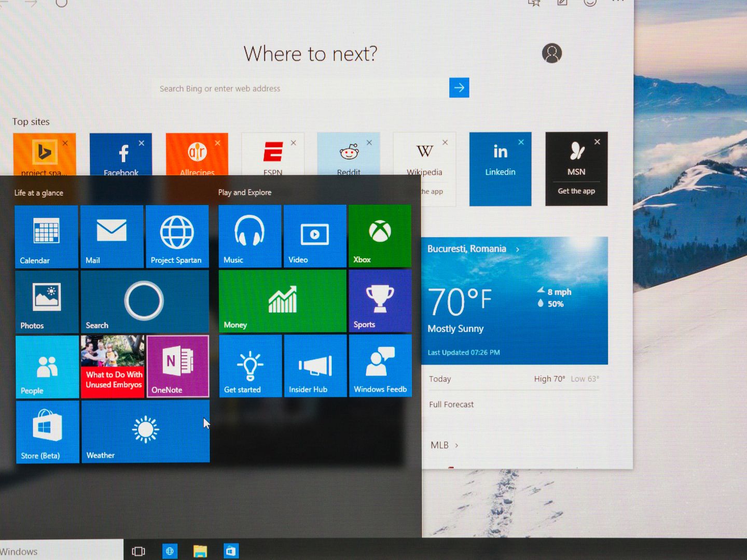The image size is (747, 560).
Task: Open the Calendar tile
Action: pos(46,237)
